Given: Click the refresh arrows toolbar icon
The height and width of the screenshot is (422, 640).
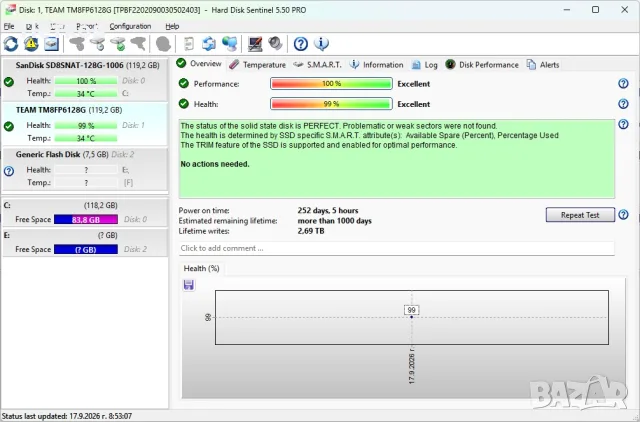Looking at the screenshot, I should pos(11,44).
